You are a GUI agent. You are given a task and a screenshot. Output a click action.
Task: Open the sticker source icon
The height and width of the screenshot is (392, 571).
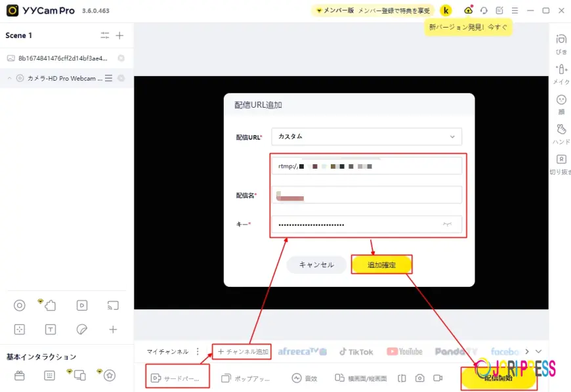(x=82, y=329)
